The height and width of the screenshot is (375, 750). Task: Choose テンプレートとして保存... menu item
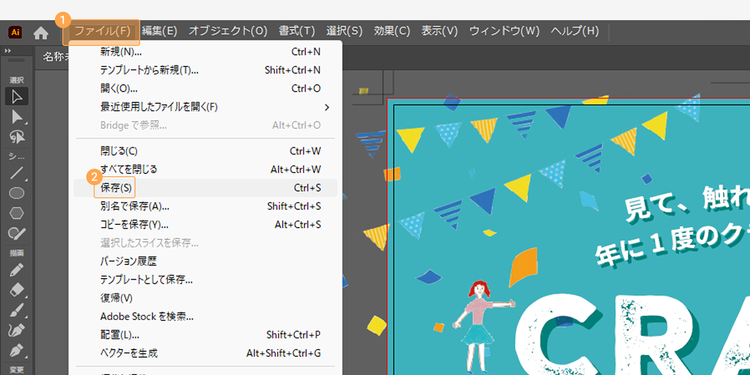[x=206, y=279]
